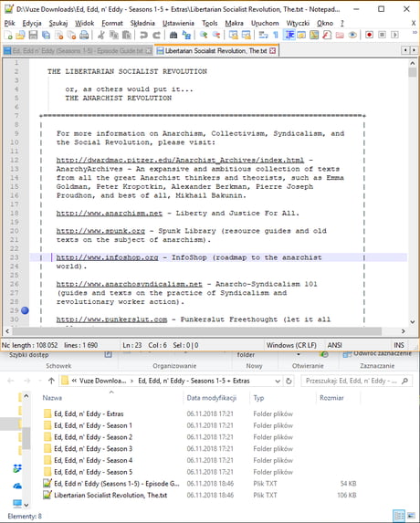Open Find with the binoculars icon
The width and height of the screenshot is (420, 523).
[x=173, y=35]
